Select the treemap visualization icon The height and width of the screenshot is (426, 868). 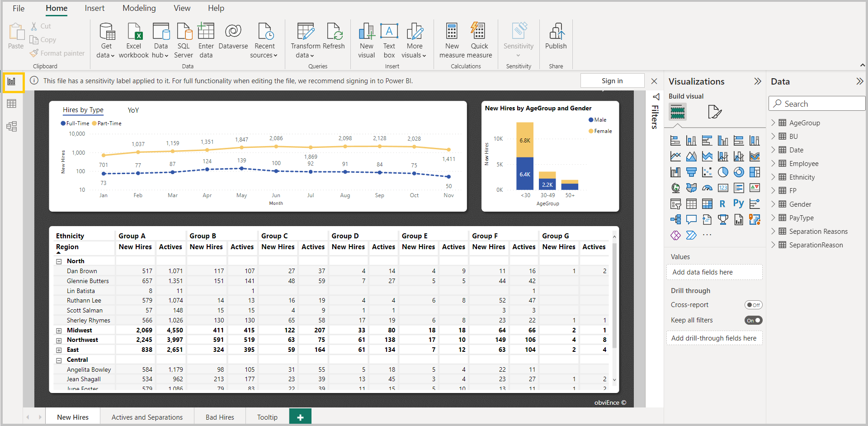[754, 172]
